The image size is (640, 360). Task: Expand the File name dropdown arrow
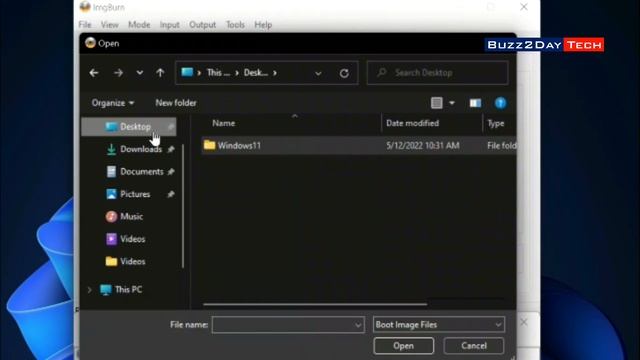[x=358, y=325]
